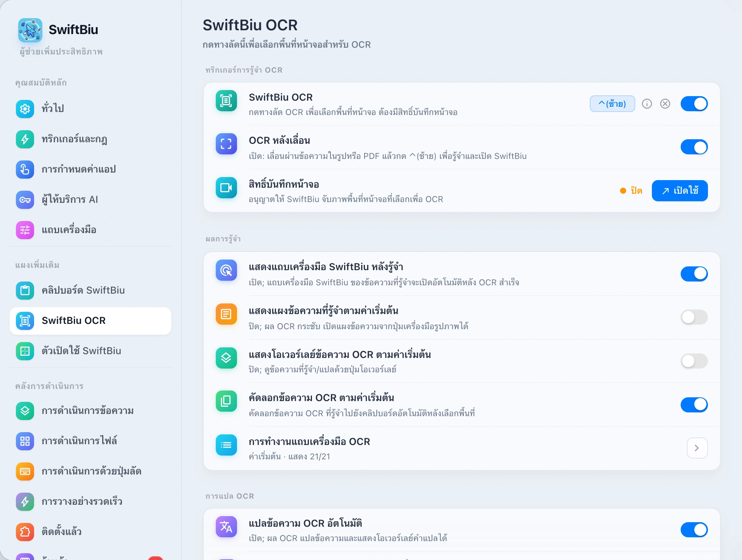Open the ทั่วไป general settings gear icon

[25, 109]
